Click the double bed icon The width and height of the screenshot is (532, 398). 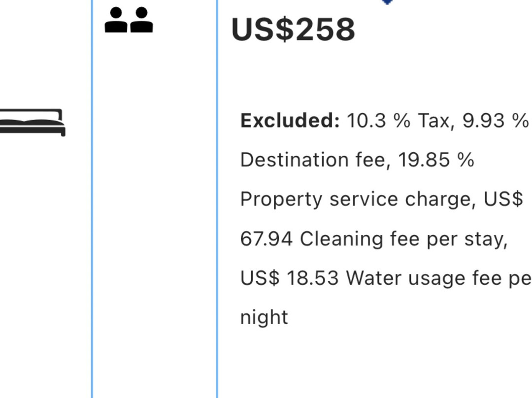pos(33,123)
